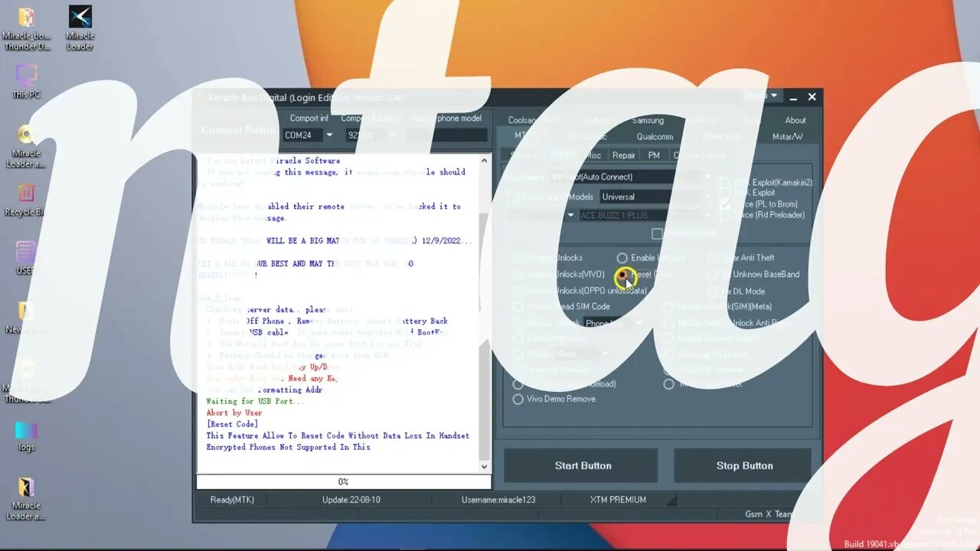Click the 'Abort by User' log line

point(234,412)
